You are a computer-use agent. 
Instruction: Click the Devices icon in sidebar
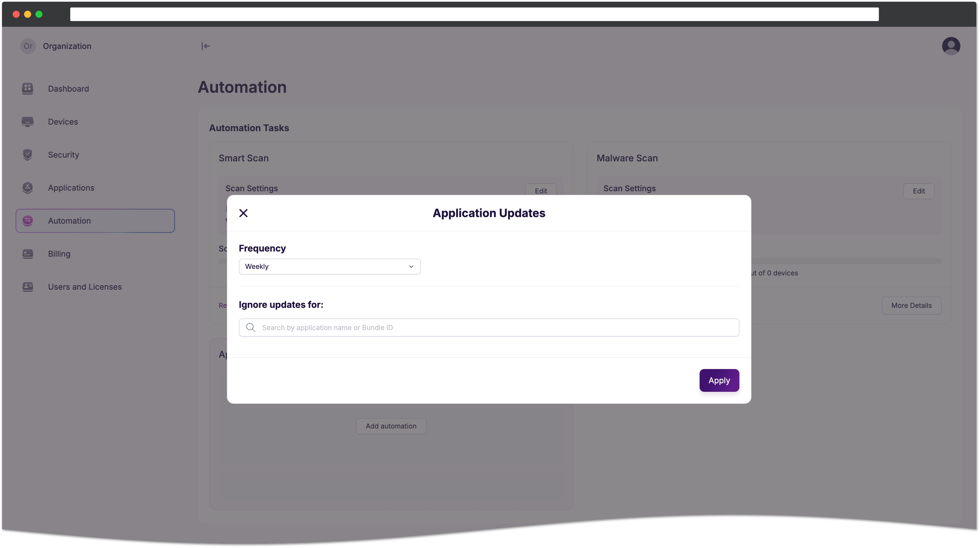[28, 121]
